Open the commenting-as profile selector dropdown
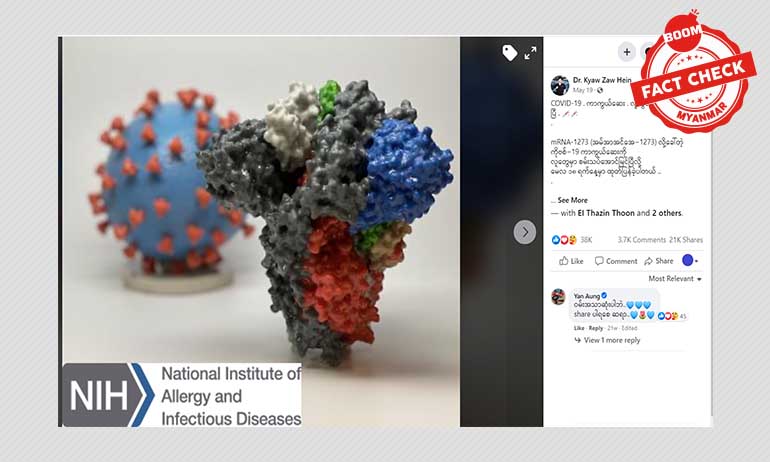 690,261
